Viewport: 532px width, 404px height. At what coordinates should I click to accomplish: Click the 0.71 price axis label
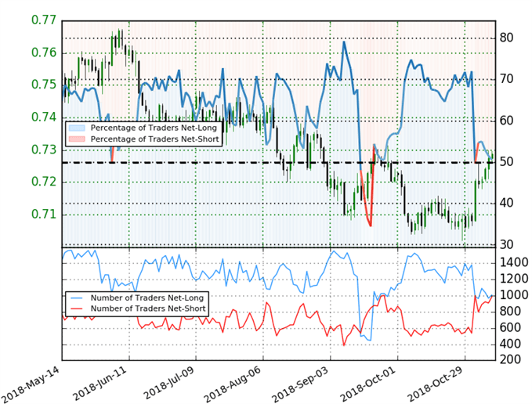point(44,215)
